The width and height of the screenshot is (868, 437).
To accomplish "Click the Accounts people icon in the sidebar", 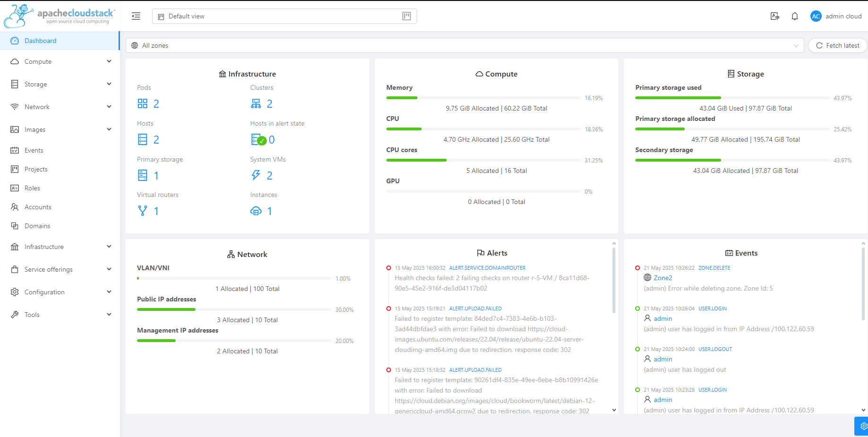I will pos(15,207).
